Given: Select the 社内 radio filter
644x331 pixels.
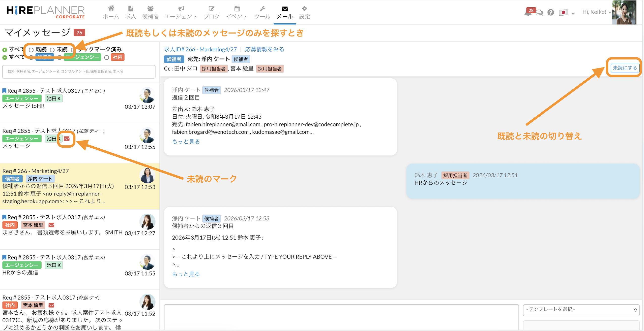Looking at the screenshot, I should coord(107,57).
